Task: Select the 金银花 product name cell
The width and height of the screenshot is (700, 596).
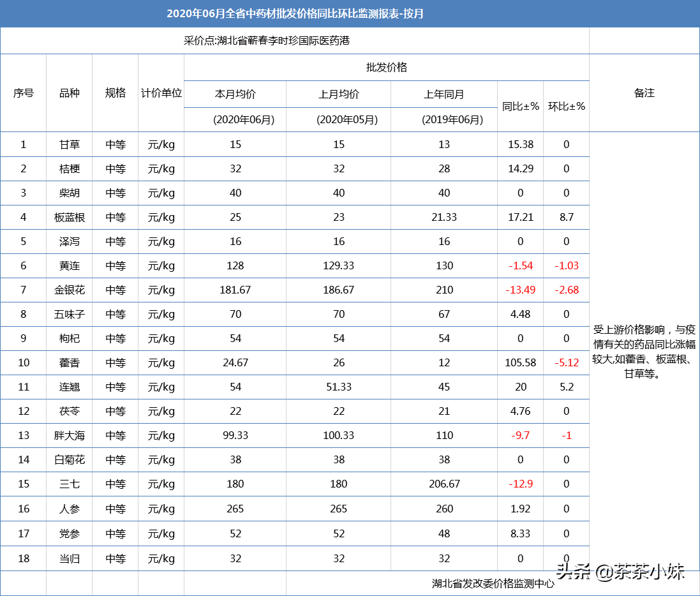Action: (x=68, y=290)
